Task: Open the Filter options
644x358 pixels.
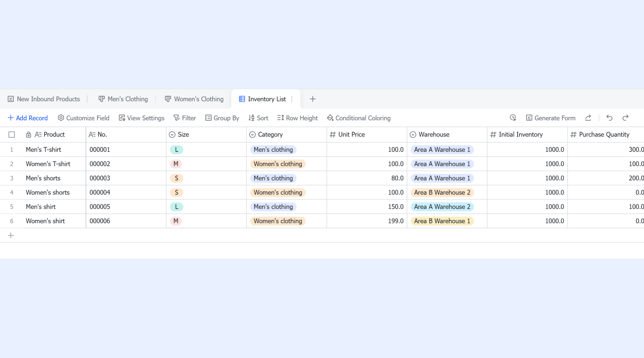Action: pyautogui.click(x=185, y=118)
